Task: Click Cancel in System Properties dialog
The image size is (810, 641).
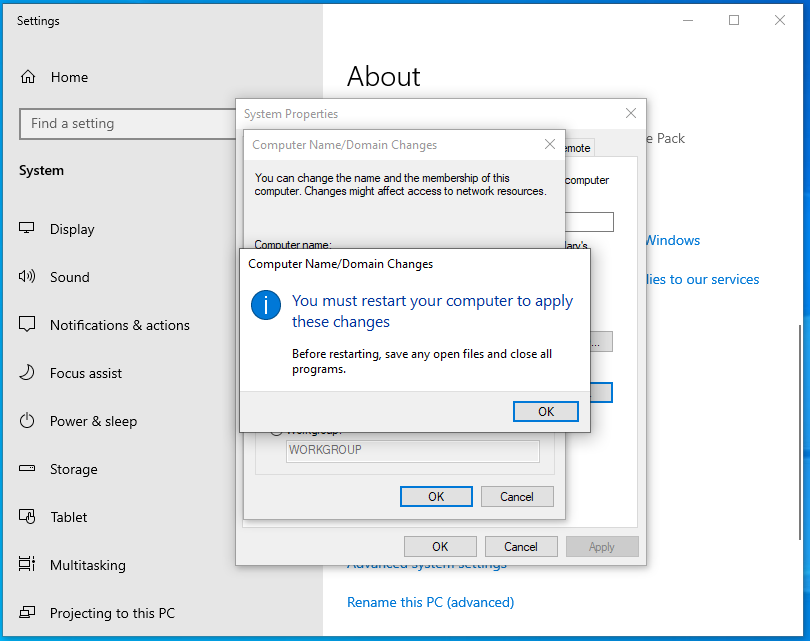Action: pyautogui.click(x=521, y=546)
